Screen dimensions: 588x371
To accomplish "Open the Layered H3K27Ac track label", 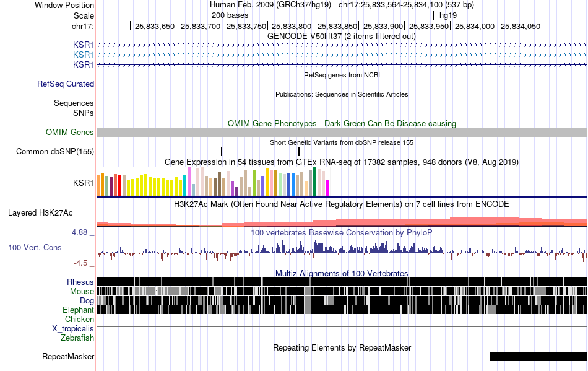I will point(40,212).
